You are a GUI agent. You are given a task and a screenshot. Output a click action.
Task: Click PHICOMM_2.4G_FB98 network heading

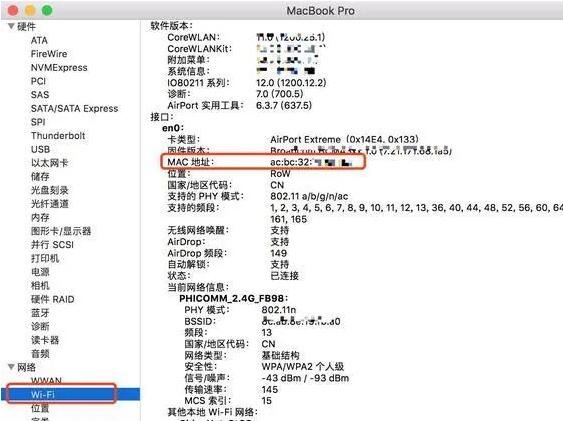(233, 298)
